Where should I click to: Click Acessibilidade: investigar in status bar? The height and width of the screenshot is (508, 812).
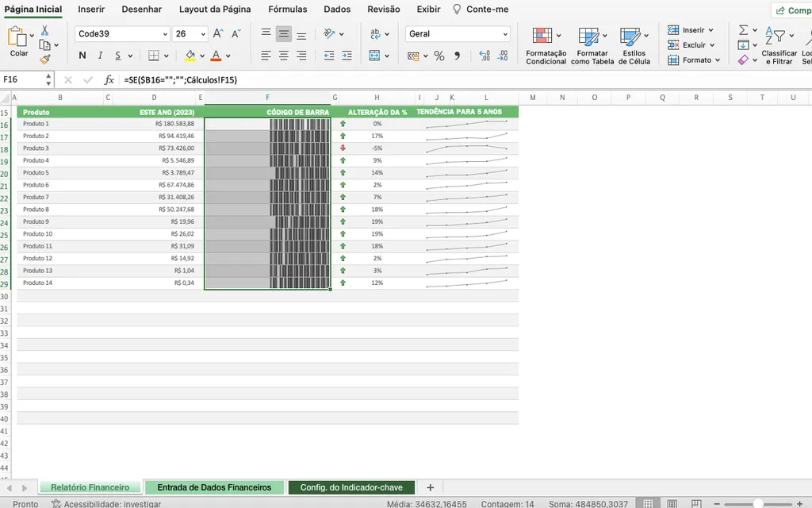pos(106,503)
